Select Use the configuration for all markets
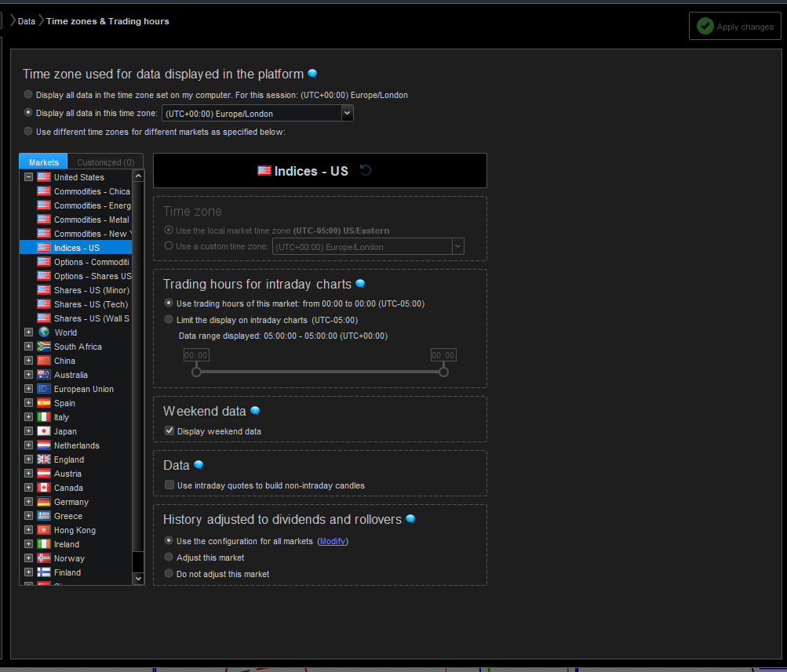This screenshot has height=672, width=787. coord(169,540)
